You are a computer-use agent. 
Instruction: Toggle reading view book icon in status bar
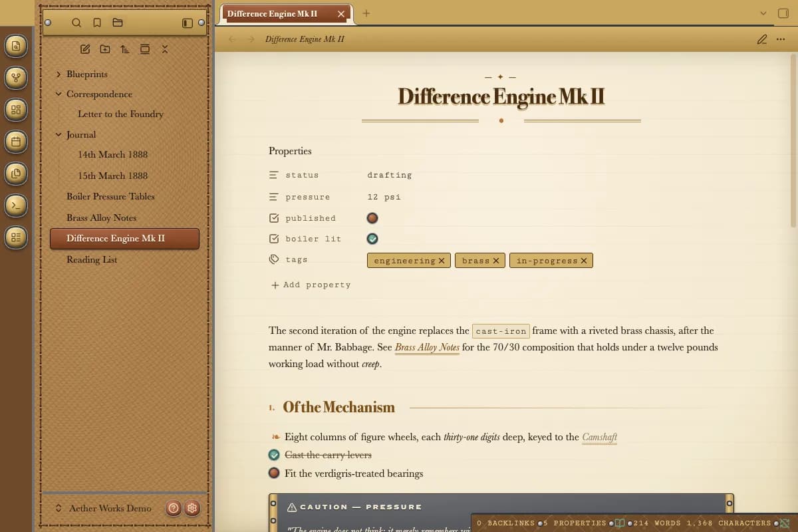[620, 523]
